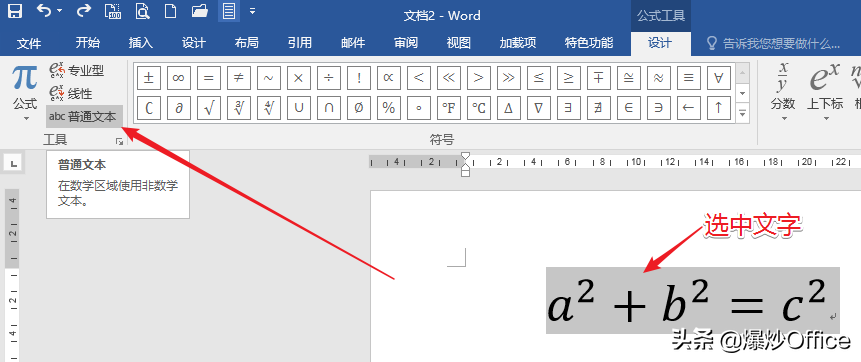
Task: Open the 分数 fraction structures dropdown
Action: (783, 92)
